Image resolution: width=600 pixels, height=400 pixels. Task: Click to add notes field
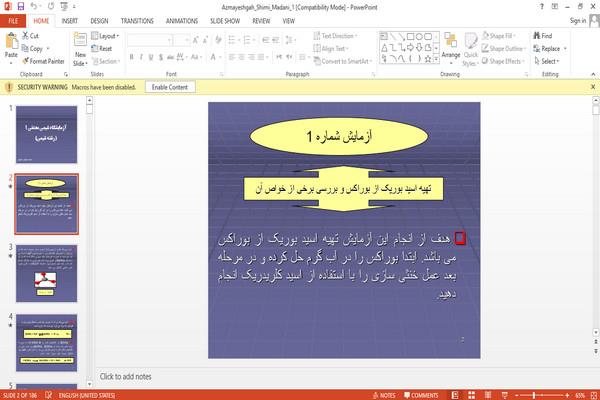click(x=126, y=377)
